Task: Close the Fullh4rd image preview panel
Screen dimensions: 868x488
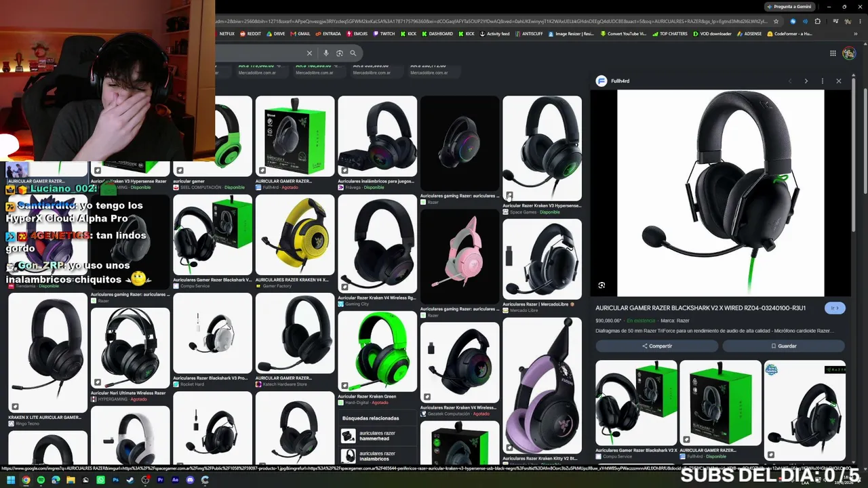Action: pyautogui.click(x=839, y=81)
